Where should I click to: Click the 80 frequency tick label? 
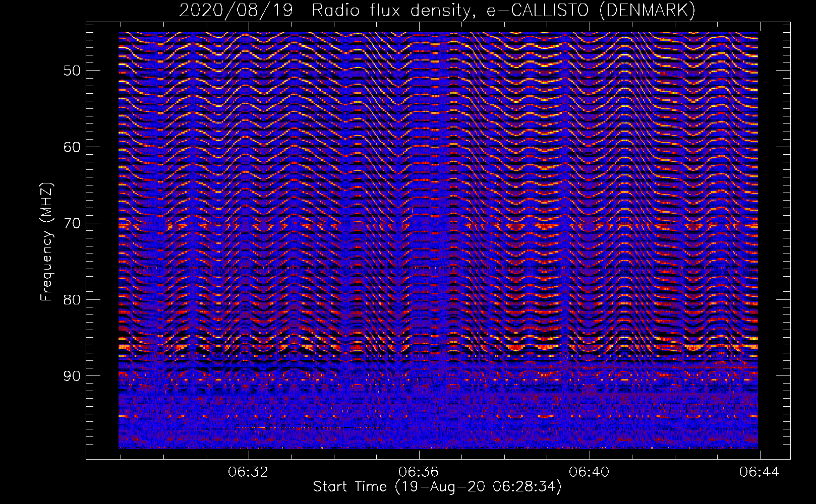[72, 299]
